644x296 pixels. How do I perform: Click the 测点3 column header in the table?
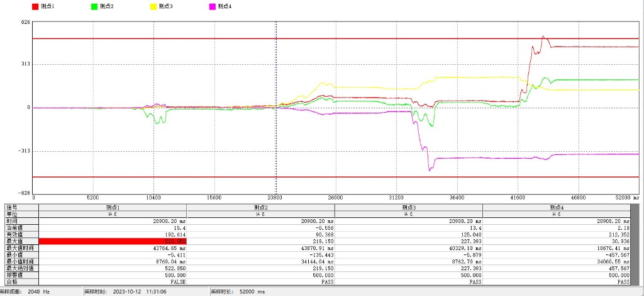409,207
